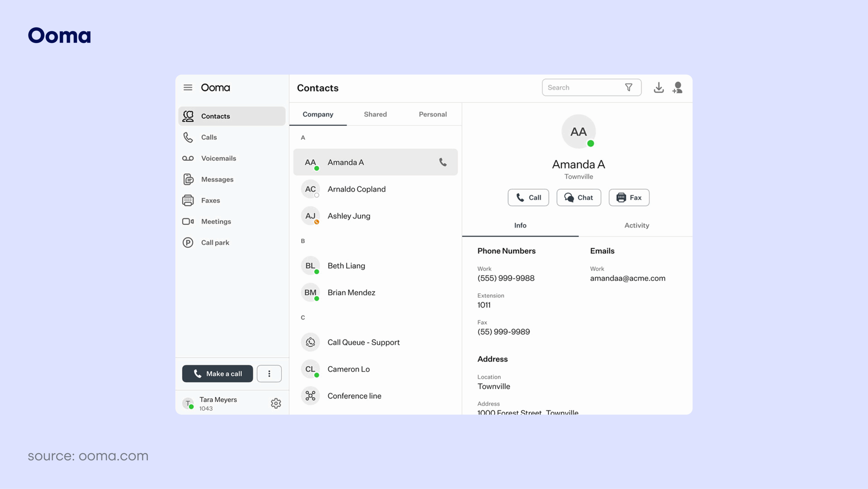
Task: Click into the Search contacts field
Action: (583, 87)
